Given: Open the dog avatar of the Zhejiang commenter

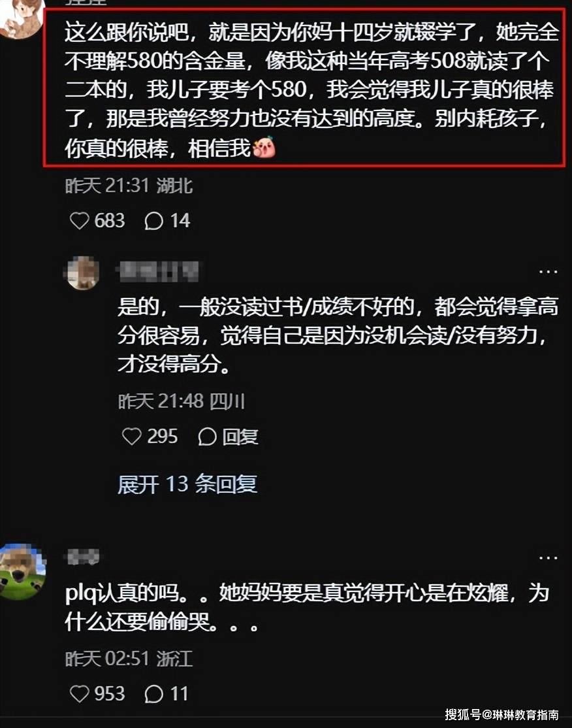Looking at the screenshot, I should (22, 571).
